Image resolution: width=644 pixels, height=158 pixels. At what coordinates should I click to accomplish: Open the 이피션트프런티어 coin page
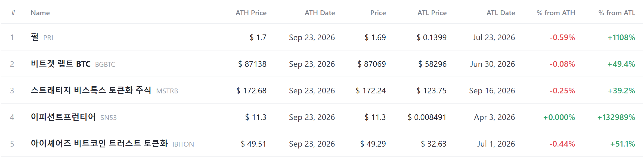(63, 117)
